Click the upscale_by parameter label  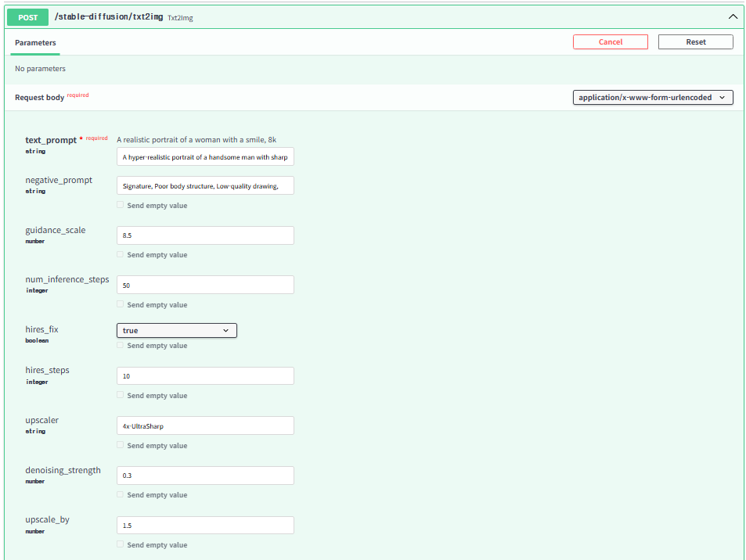[47, 519]
